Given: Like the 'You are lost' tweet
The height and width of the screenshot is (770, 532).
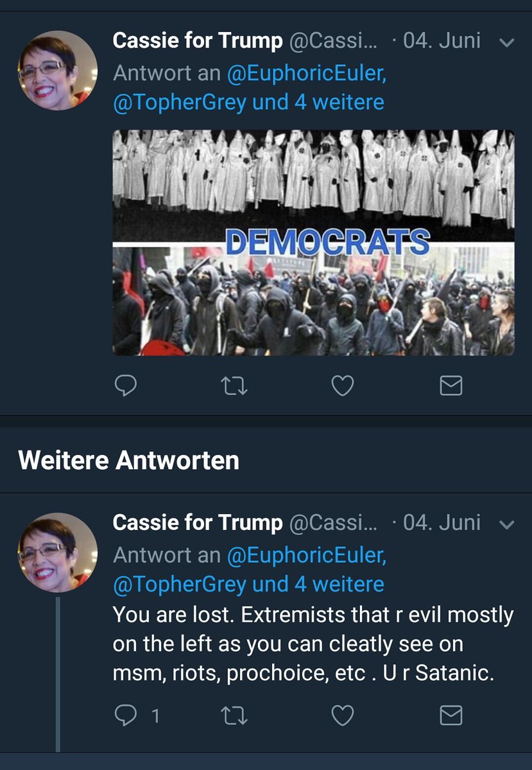Looking at the screenshot, I should [342, 716].
